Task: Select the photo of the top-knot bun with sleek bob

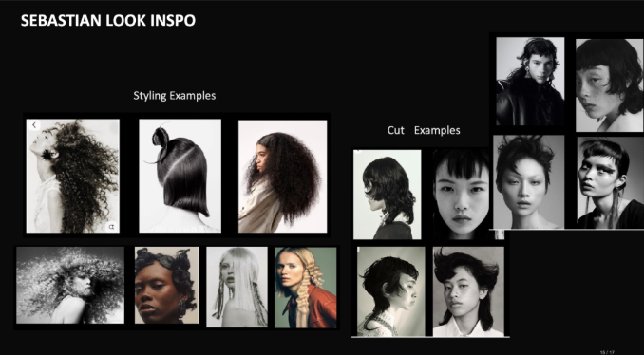Action: (180, 176)
